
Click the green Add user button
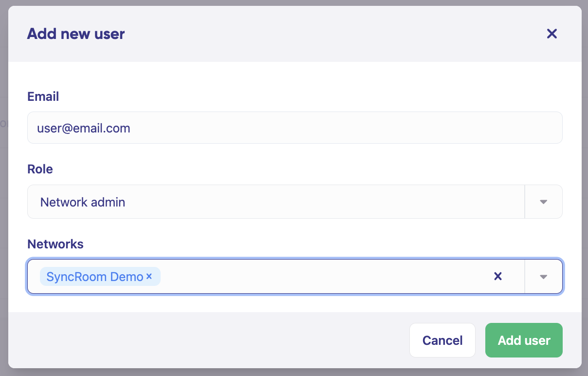click(x=524, y=340)
